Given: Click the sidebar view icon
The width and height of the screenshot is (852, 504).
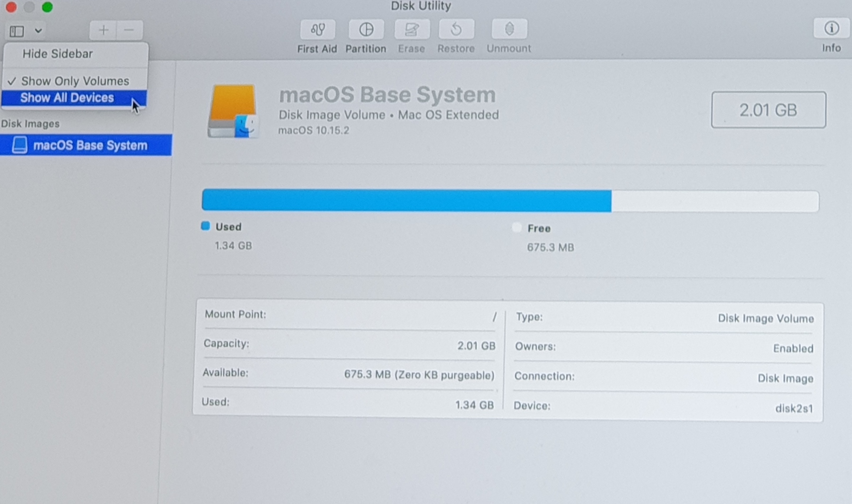Looking at the screenshot, I should (17, 31).
